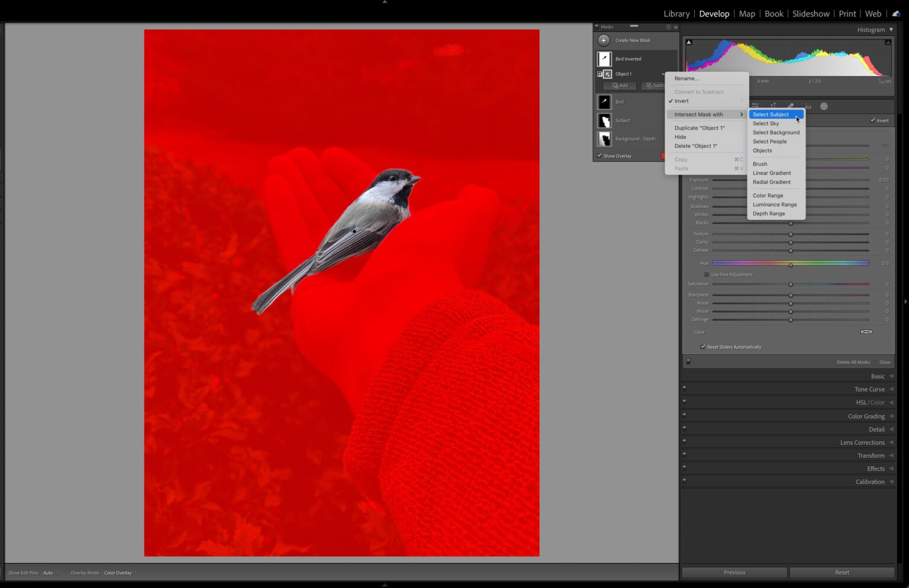Click the Bird mask thumbnail

point(604,101)
